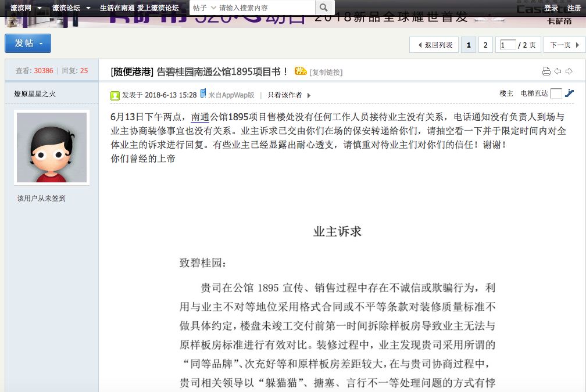Click the post date 发表于 2018-6-13 15:28
This screenshot has width=586, height=392.
159,95
